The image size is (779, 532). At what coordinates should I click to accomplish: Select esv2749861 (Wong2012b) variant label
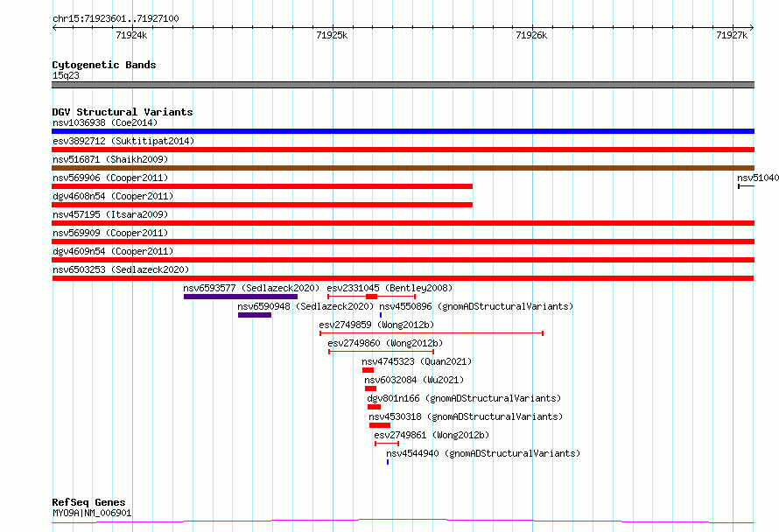point(432,435)
